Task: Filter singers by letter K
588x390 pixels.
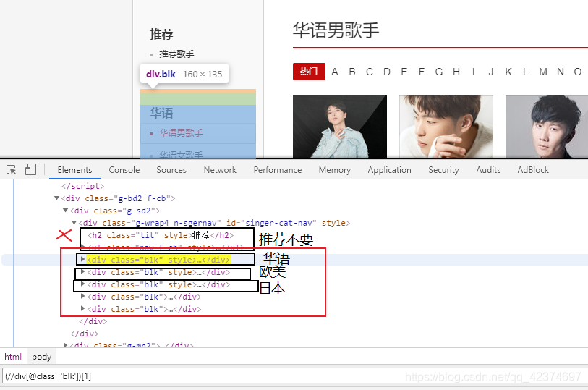Action: [508, 72]
